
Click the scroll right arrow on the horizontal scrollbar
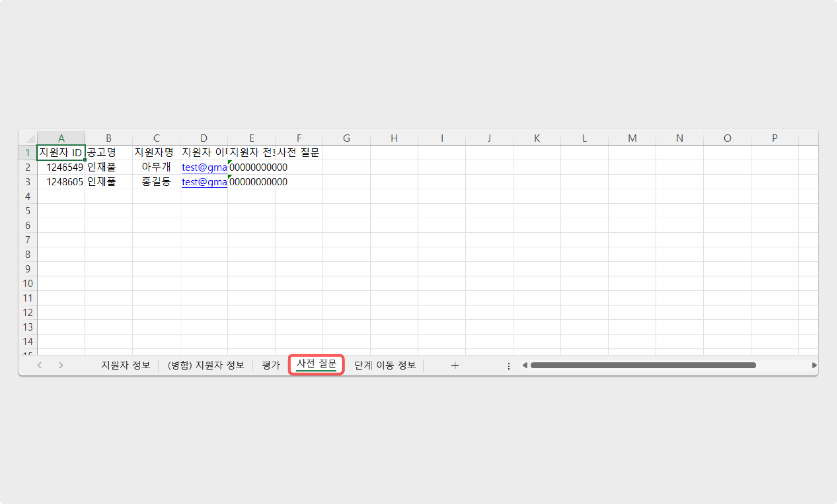pos(814,365)
